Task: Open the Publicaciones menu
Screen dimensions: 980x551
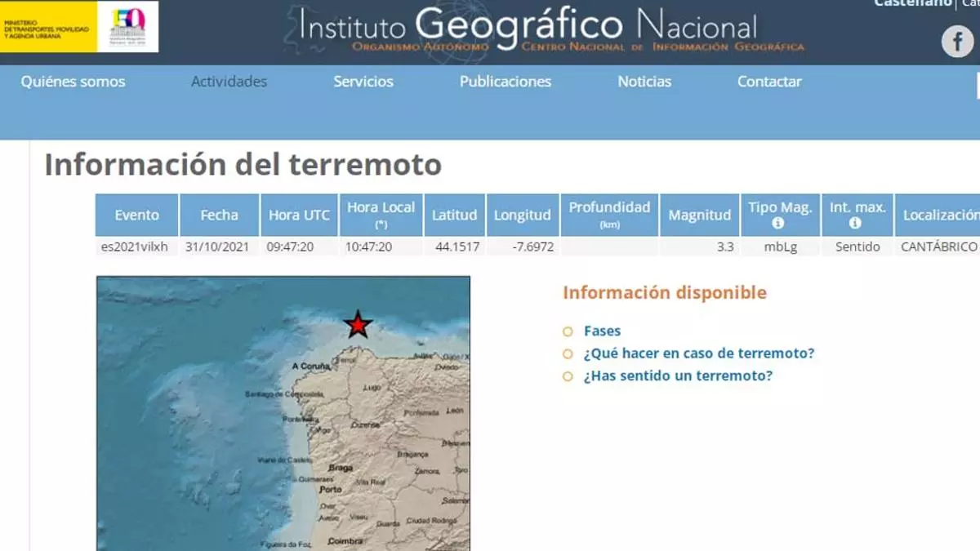Action: point(505,82)
